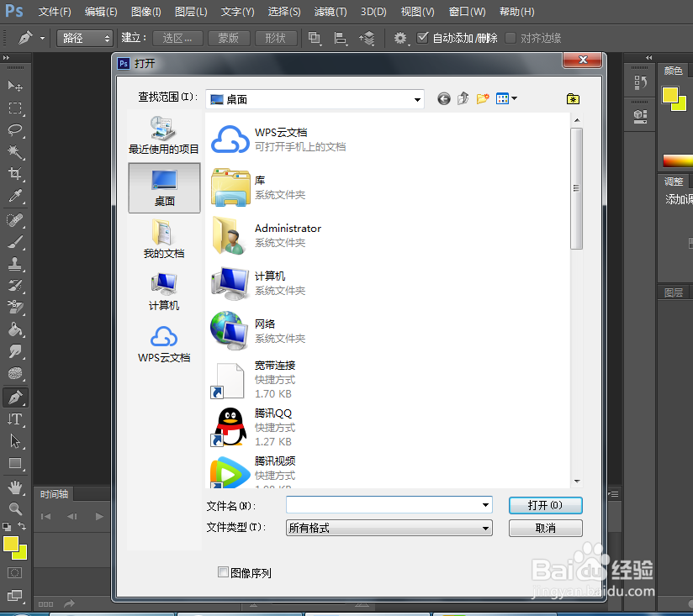Open the Pen tool preset picker arrow
693x616 pixels.
tap(42, 39)
